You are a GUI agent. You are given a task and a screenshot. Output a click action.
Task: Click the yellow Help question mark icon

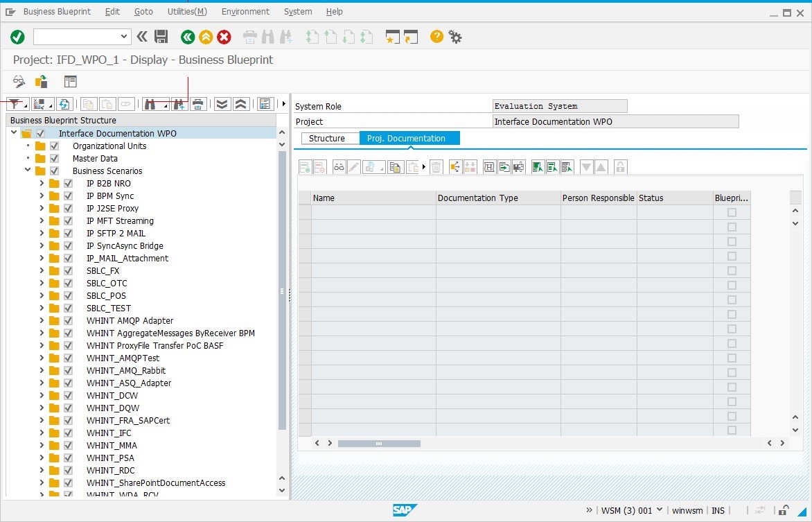[436, 37]
